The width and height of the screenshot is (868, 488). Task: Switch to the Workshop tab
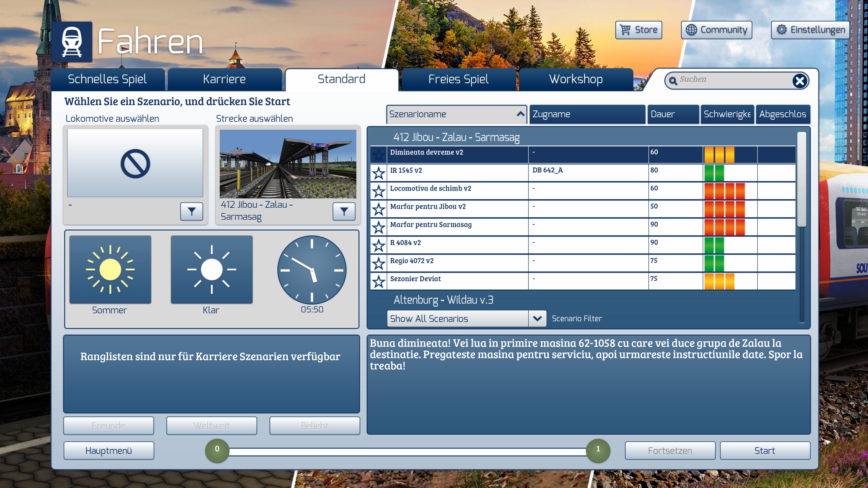coord(576,80)
